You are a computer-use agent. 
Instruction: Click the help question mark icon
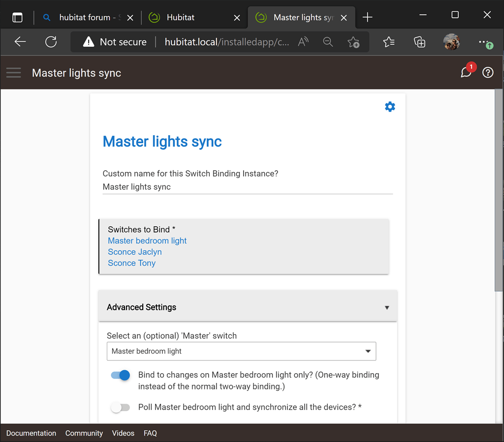click(488, 73)
